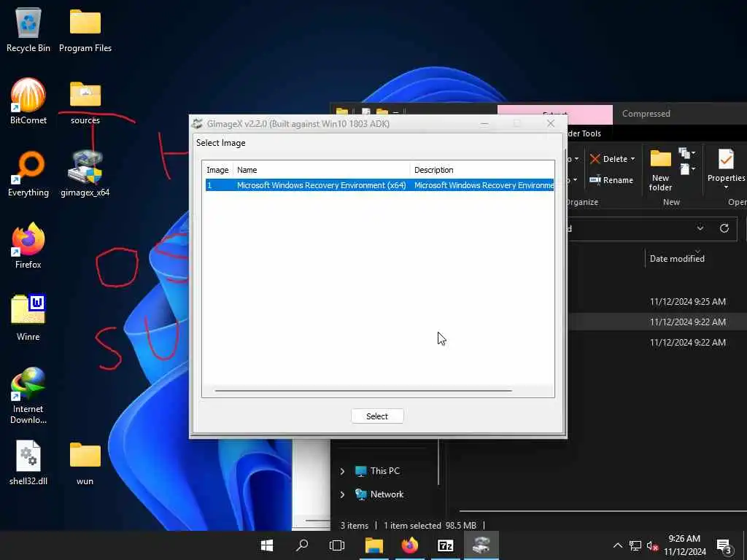The width and height of the screenshot is (747, 560).
Task: Select the Microsoft Windows Recovery Environment (x64) row
Action: [x=379, y=185]
